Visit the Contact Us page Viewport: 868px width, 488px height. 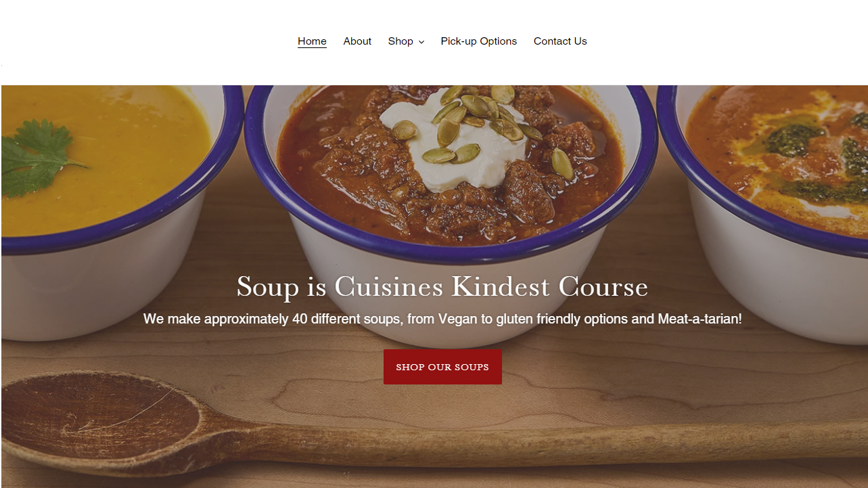[560, 41]
